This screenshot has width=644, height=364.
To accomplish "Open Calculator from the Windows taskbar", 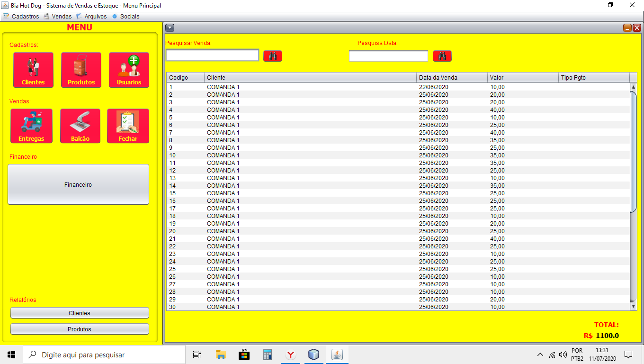I will click(268, 355).
